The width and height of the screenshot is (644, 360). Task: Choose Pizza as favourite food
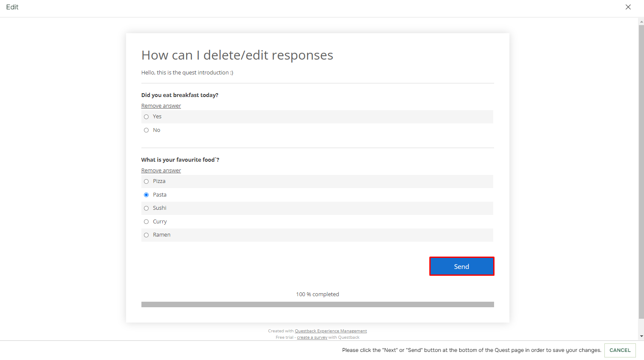coord(146,181)
